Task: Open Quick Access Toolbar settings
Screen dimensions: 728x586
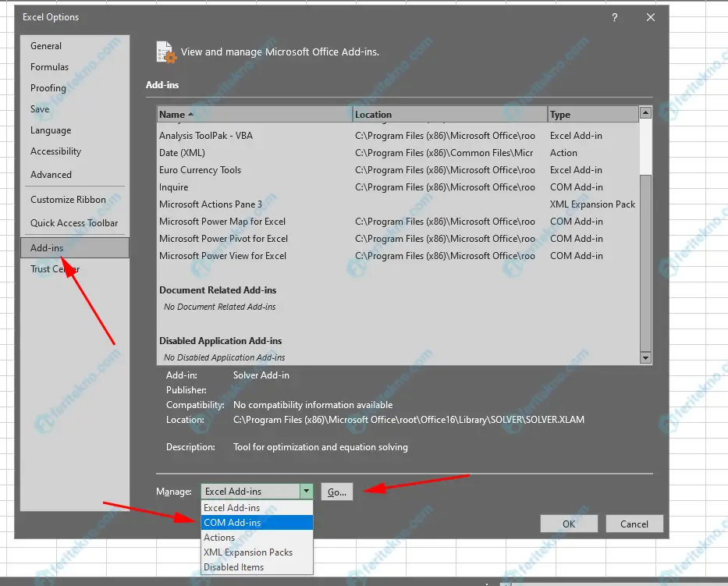Action: pyautogui.click(x=74, y=223)
